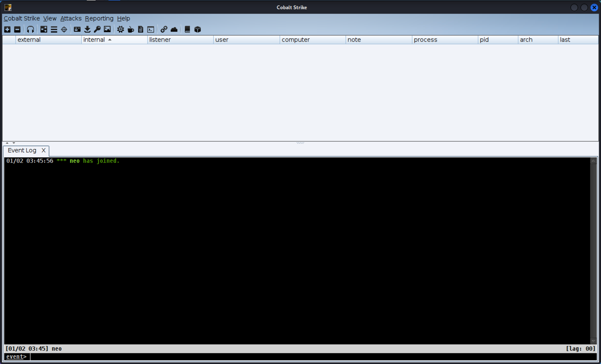Image resolution: width=601 pixels, height=364 pixels.
Task: Host a file chain-link icon
Action: tap(164, 29)
